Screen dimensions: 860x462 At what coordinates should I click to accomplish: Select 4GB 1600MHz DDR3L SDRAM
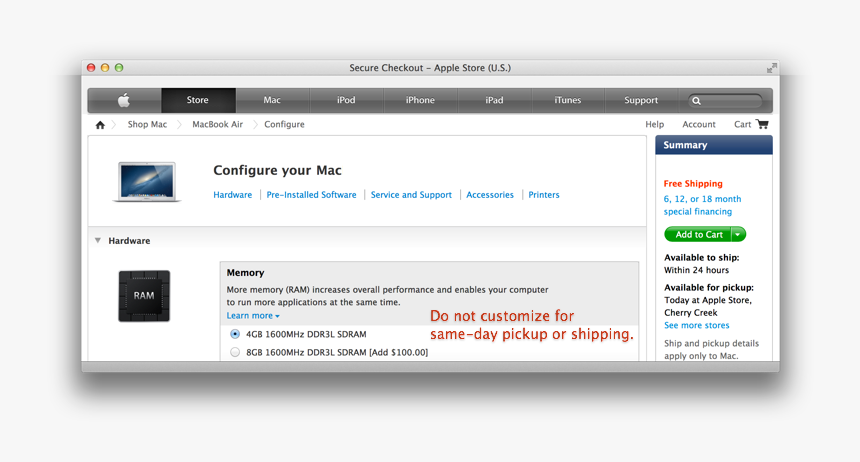[x=235, y=334]
